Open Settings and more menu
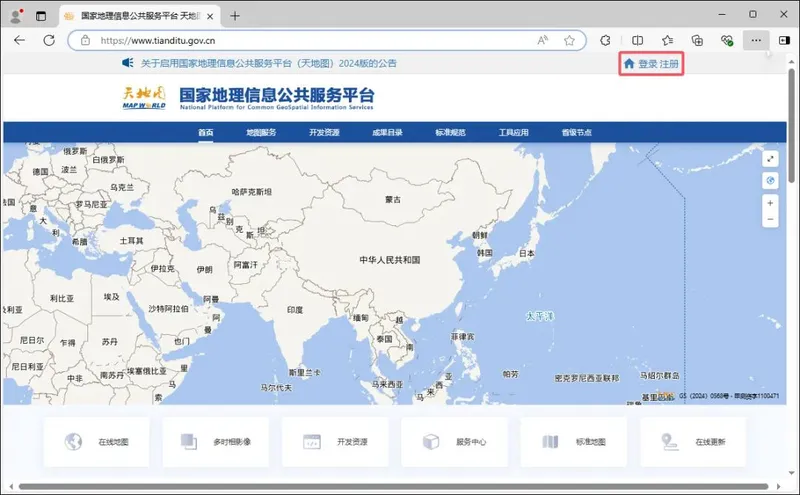The width and height of the screenshot is (800, 495). (756, 40)
